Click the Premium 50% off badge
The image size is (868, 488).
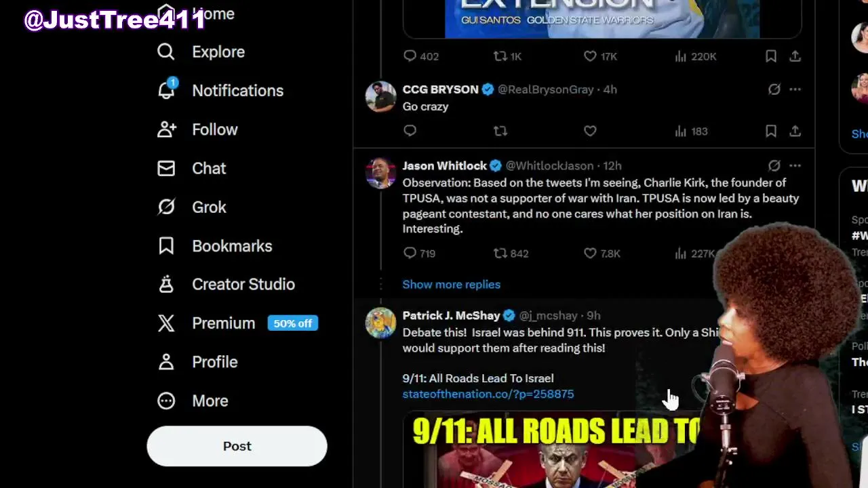(293, 323)
